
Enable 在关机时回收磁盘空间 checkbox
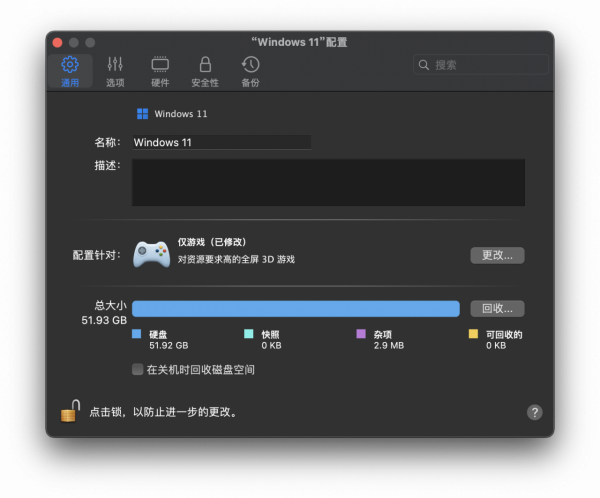137,369
